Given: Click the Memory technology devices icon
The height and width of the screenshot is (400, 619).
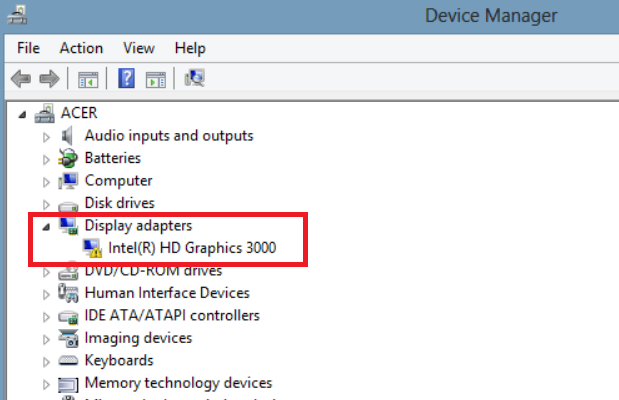Looking at the screenshot, I should [68, 385].
